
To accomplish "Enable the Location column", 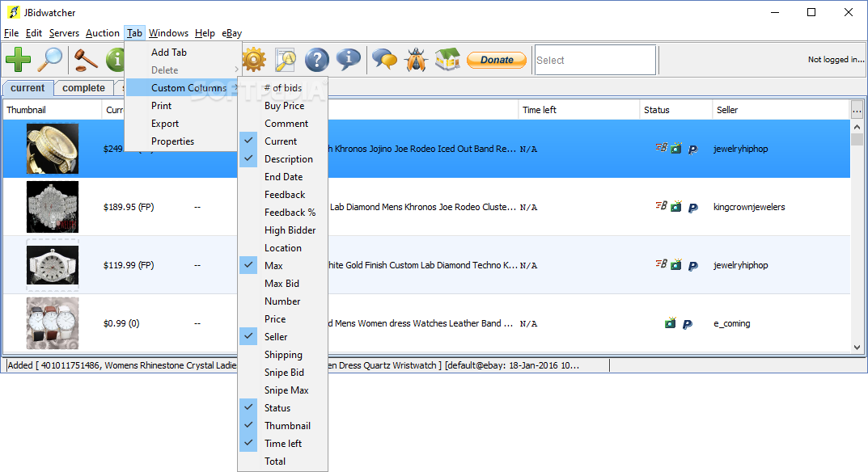I will click(283, 248).
